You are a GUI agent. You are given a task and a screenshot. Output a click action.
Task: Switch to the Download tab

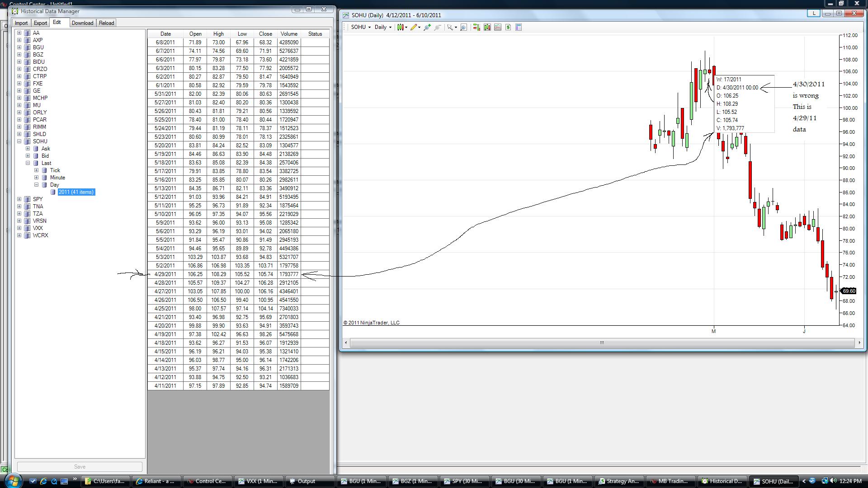click(x=82, y=23)
